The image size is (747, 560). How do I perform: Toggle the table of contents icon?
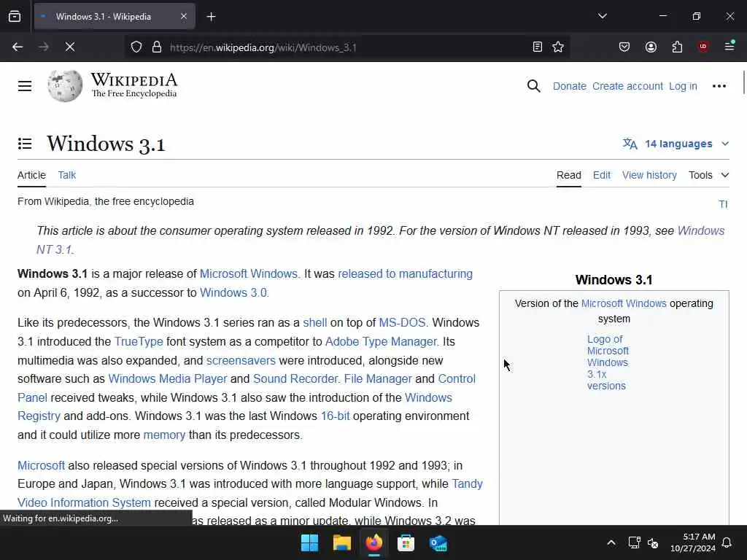pyautogui.click(x=25, y=144)
